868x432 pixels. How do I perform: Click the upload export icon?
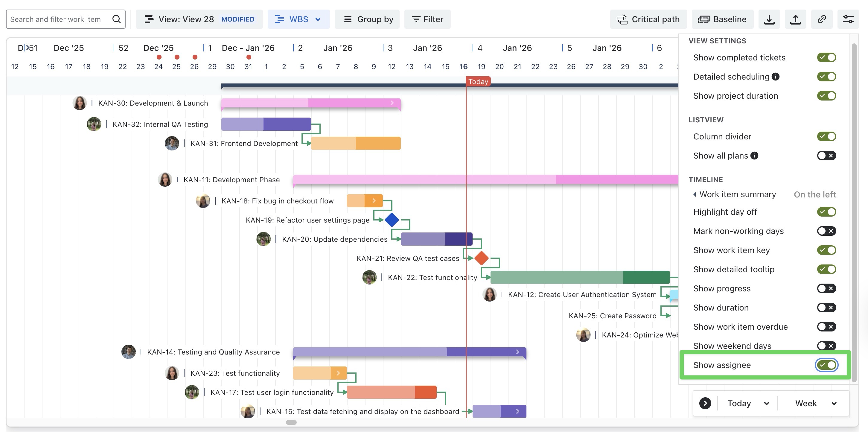click(795, 19)
